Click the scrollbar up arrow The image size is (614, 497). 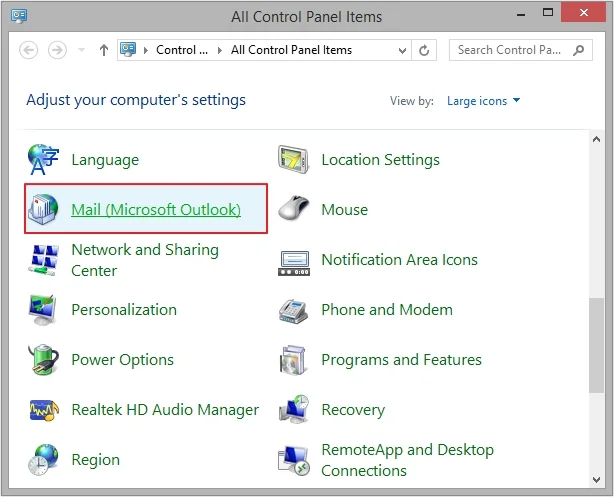coord(596,139)
